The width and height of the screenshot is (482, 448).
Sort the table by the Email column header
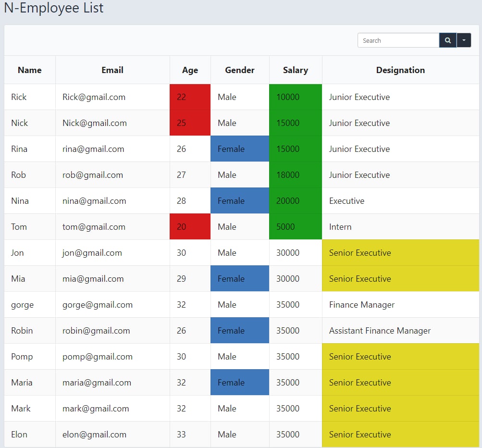[x=112, y=70]
